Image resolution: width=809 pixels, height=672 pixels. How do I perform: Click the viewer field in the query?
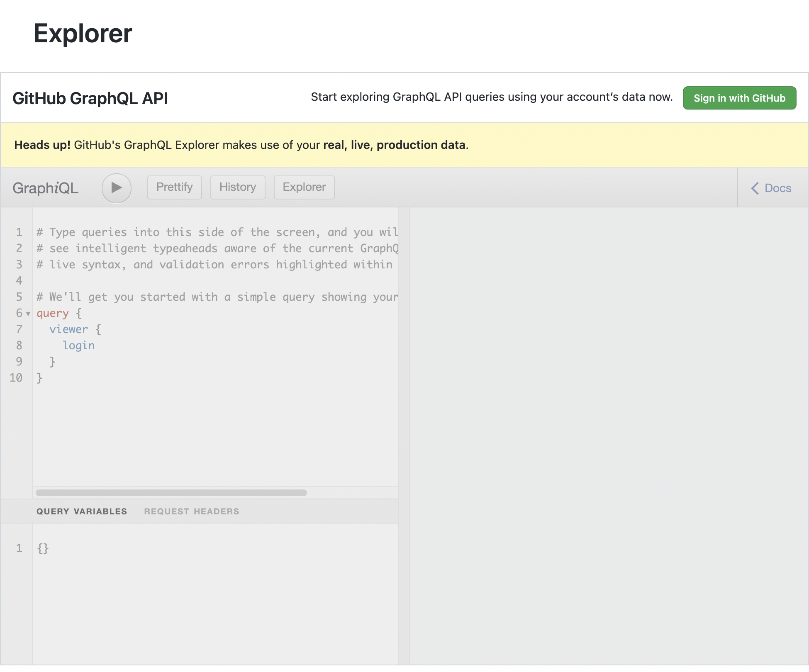tap(68, 329)
